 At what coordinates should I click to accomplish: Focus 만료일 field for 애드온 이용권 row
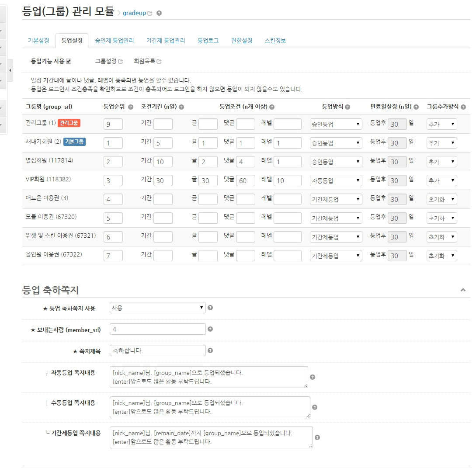[397, 199]
